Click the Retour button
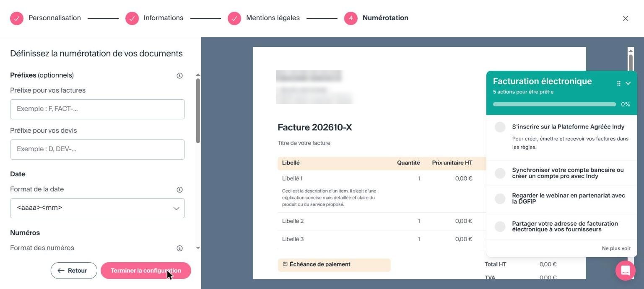 pos(74,271)
